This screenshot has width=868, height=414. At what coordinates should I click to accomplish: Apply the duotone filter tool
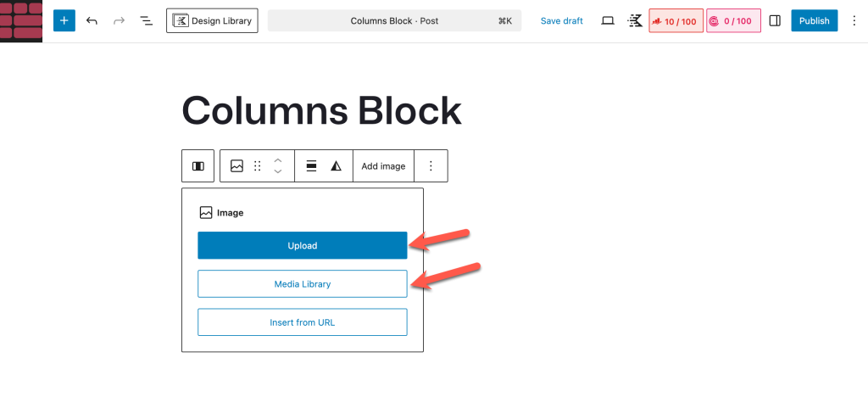tap(337, 166)
